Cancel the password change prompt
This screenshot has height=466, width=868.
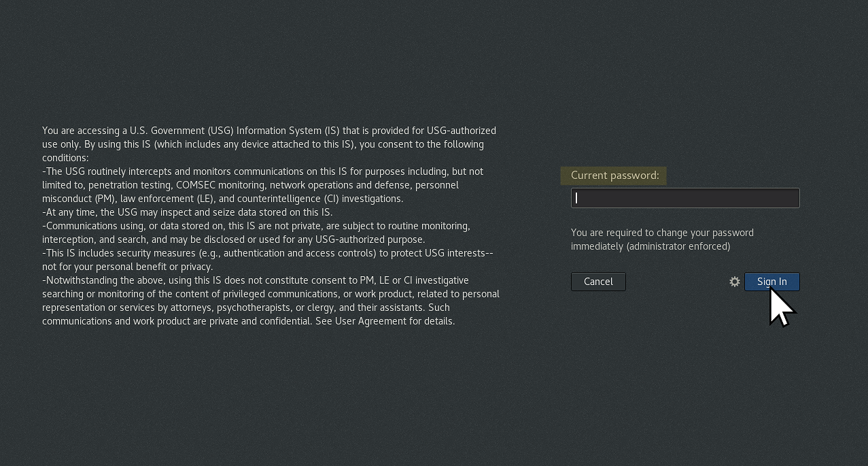(598, 281)
